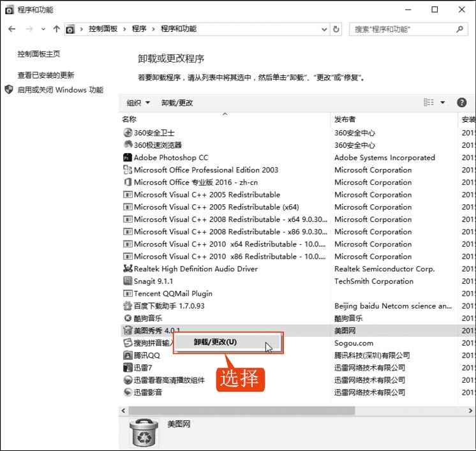
Task: Choose 卸载/更改(U) from the context menu
Action: click(x=228, y=342)
